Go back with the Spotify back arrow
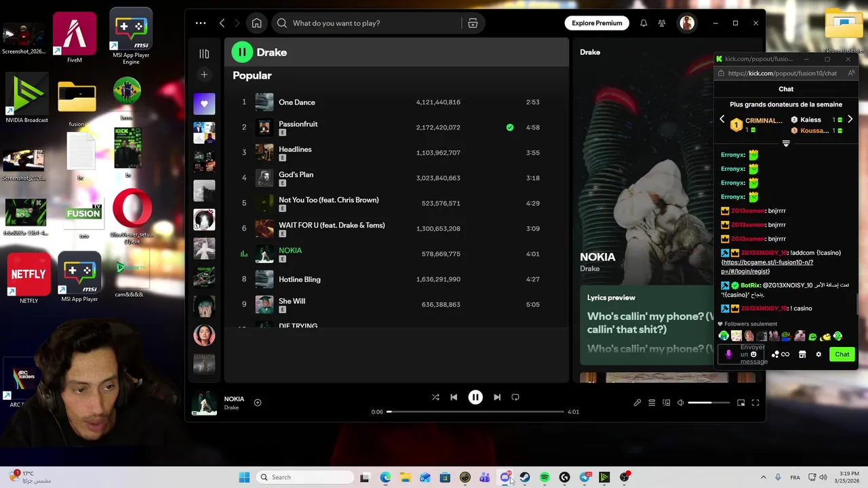Viewport: 868px width, 488px height. pos(222,23)
